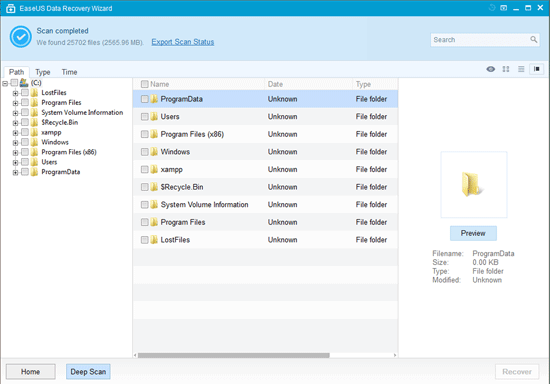
Task: Check the (C:) drive checkbox in tree
Action: 14,83
